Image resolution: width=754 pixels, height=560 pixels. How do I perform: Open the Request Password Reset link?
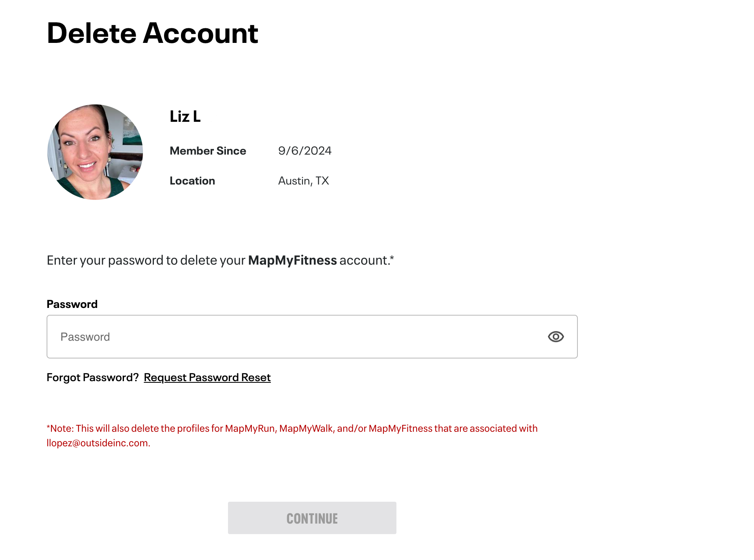click(207, 378)
